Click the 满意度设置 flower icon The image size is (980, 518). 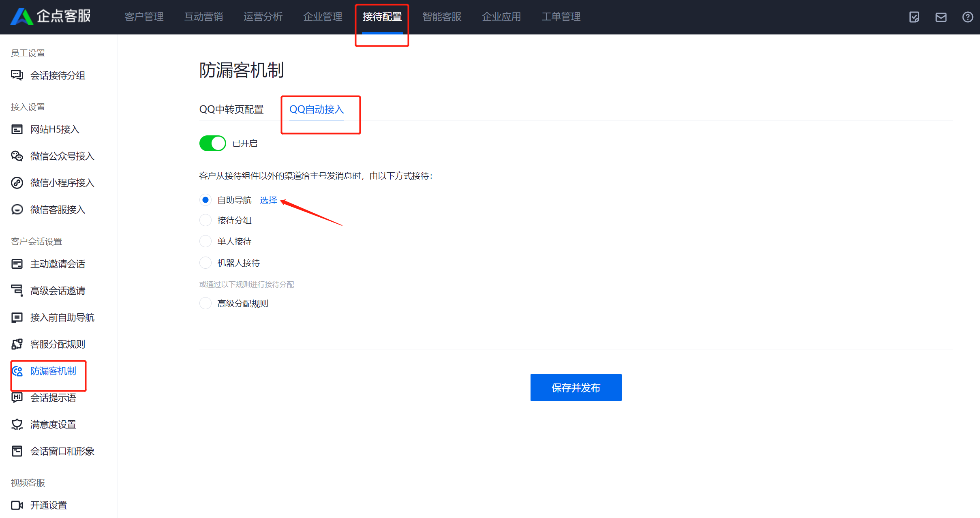[17, 424]
